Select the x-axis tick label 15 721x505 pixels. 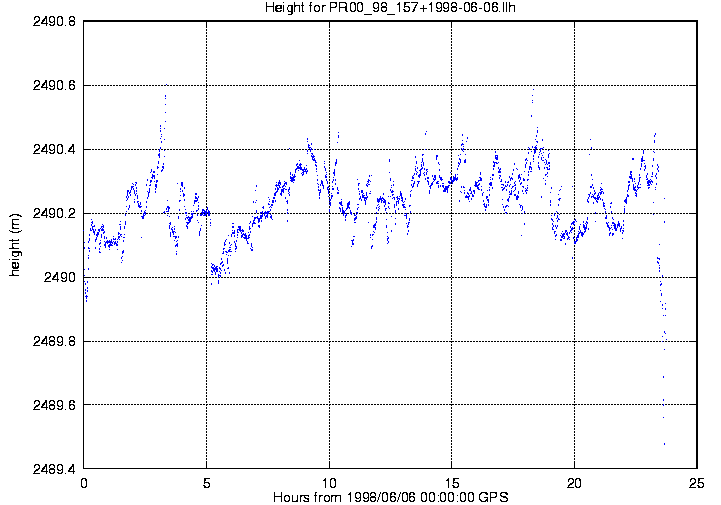pos(452,482)
